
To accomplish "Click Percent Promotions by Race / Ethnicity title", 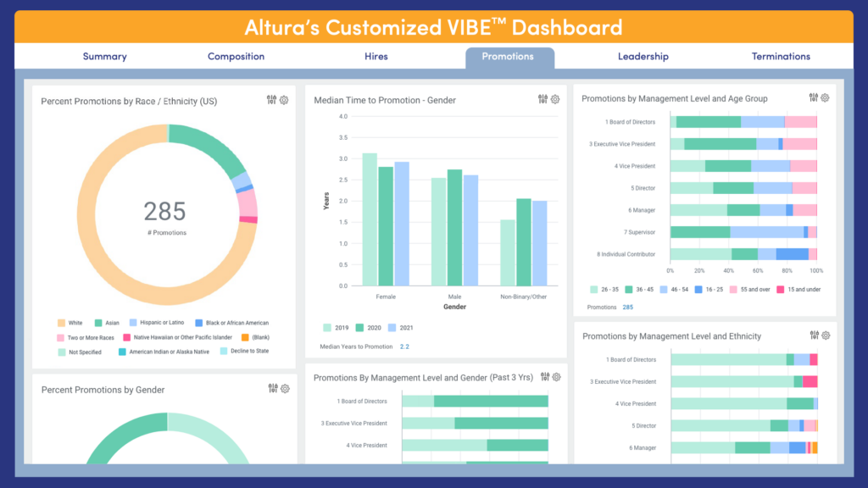I will coord(129,102).
